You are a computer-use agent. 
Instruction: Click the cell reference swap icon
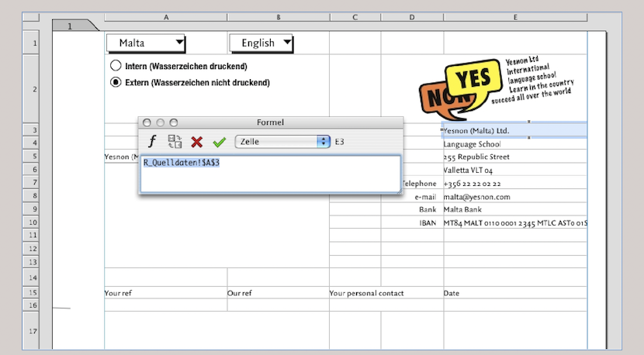(175, 142)
